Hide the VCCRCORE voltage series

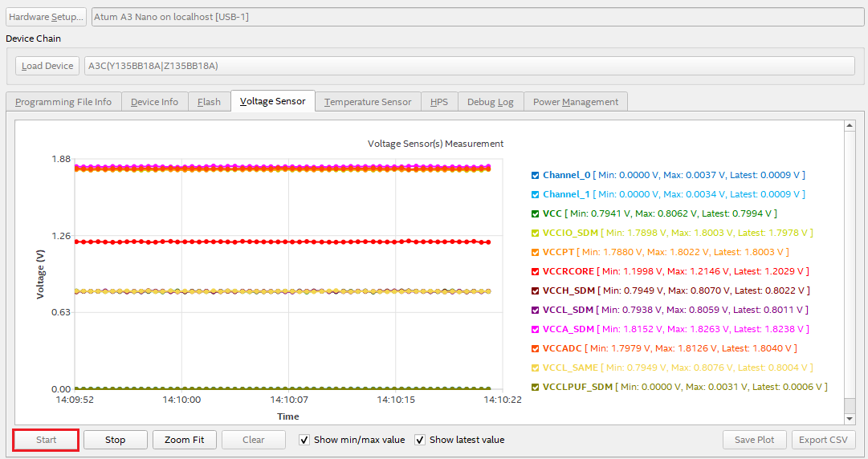point(536,271)
